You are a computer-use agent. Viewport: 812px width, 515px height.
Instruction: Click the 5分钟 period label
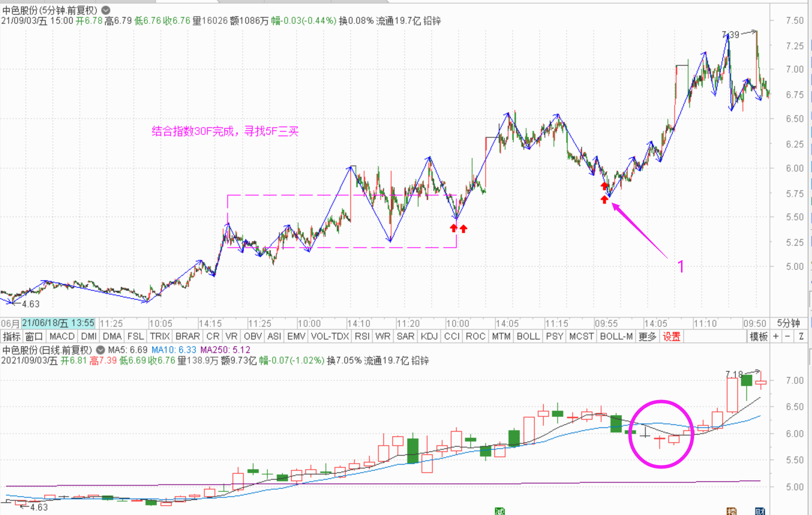[788, 323]
